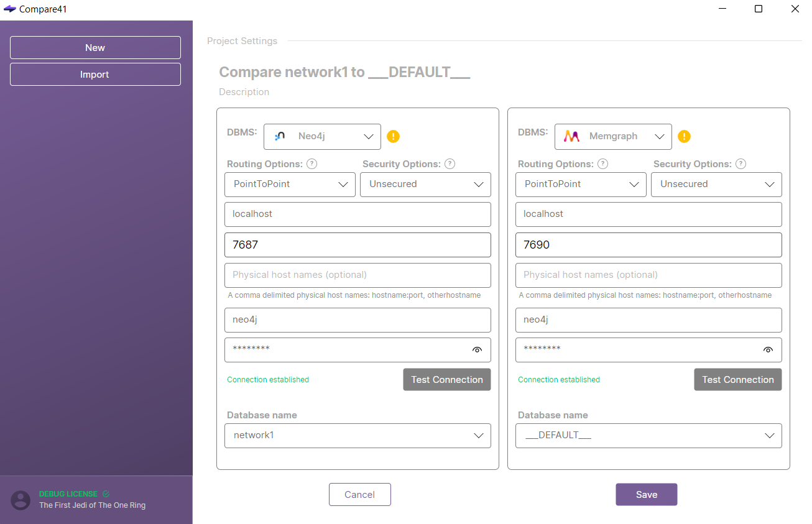Click the DEBUG LICENSE label
This screenshot has height=524, width=812.
pyautogui.click(x=68, y=494)
